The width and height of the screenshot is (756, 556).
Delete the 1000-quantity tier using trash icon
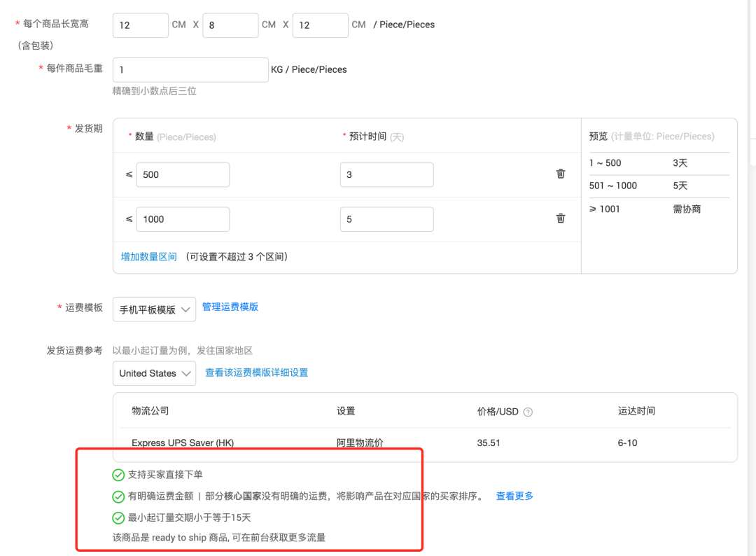560,218
